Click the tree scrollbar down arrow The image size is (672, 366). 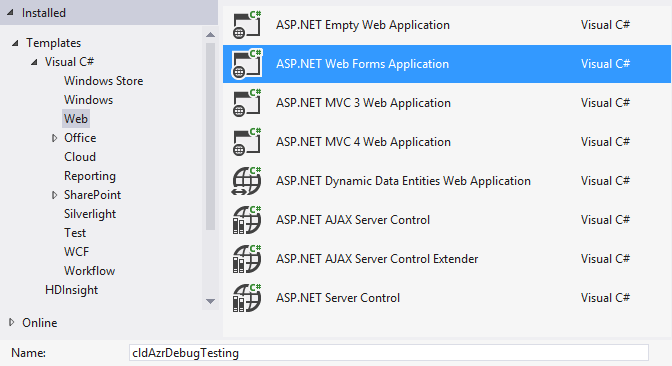[x=210, y=301]
